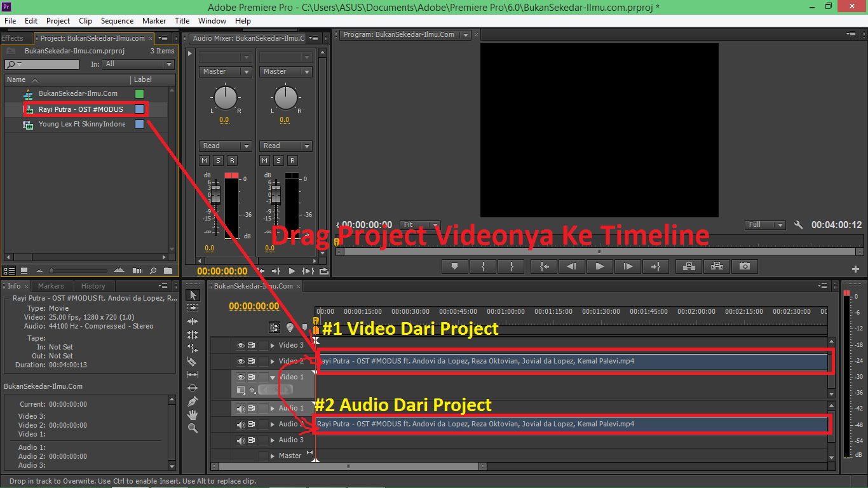This screenshot has width=868, height=488.
Task: Select the Rate Stretch tool
Action: click(193, 348)
